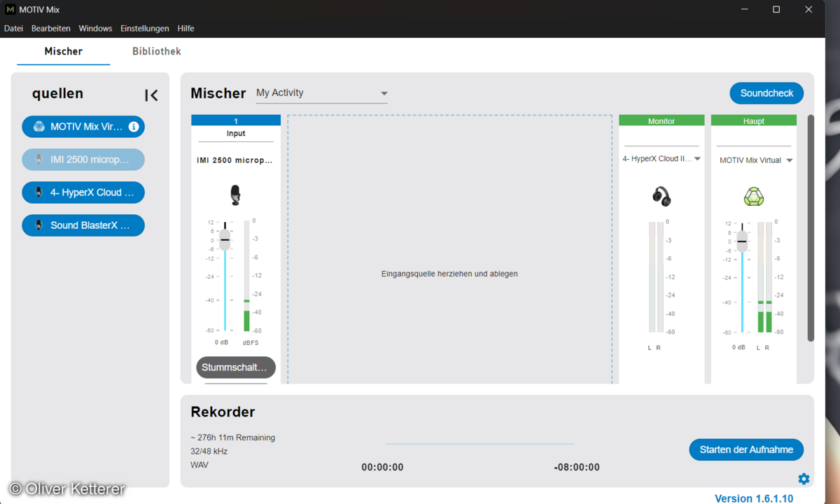840x504 pixels.
Task: Click Haupt channel gain fader handle
Action: pos(742,241)
